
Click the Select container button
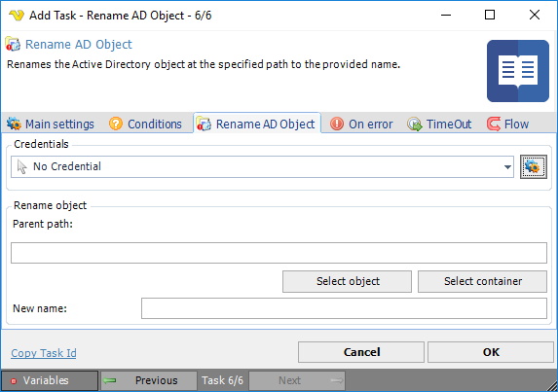click(x=482, y=281)
